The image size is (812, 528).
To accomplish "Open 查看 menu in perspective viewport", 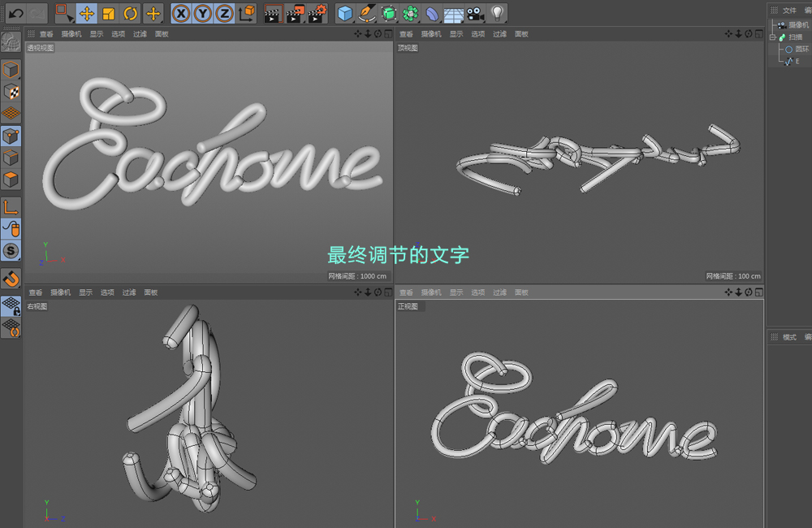I will point(46,33).
